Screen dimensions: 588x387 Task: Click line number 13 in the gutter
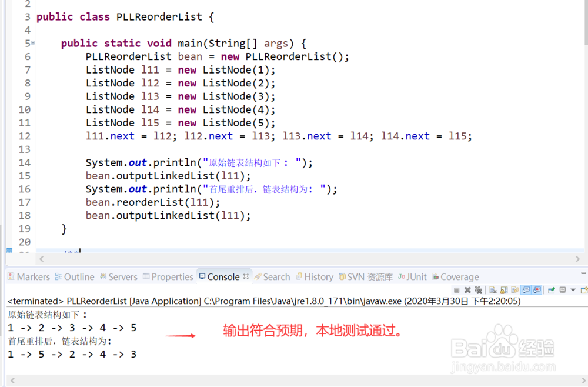(x=24, y=149)
